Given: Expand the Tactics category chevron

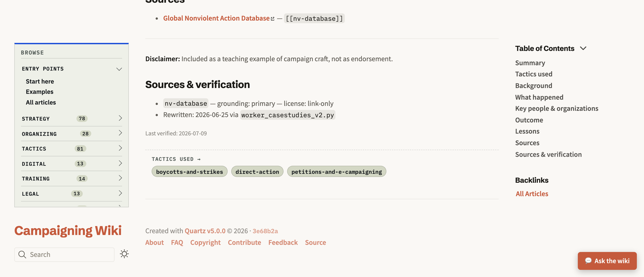Looking at the screenshot, I should 120,148.
